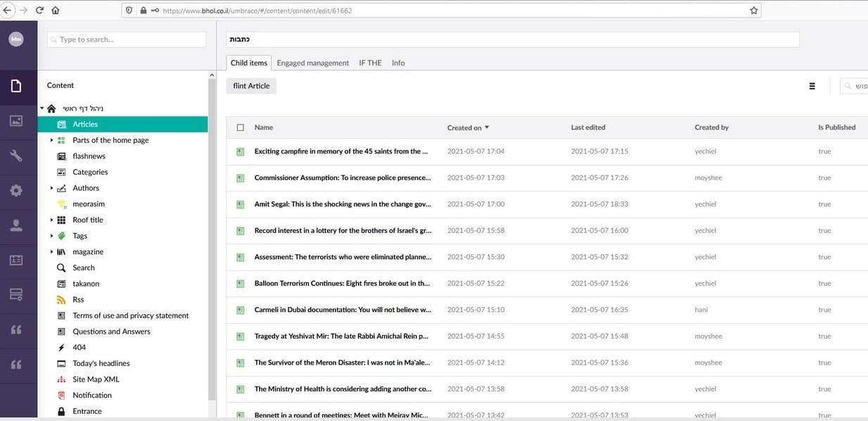The height and width of the screenshot is (421, 868).
Task: Open Settings wrench icon in sidebar
Action: tap(16, 156)
